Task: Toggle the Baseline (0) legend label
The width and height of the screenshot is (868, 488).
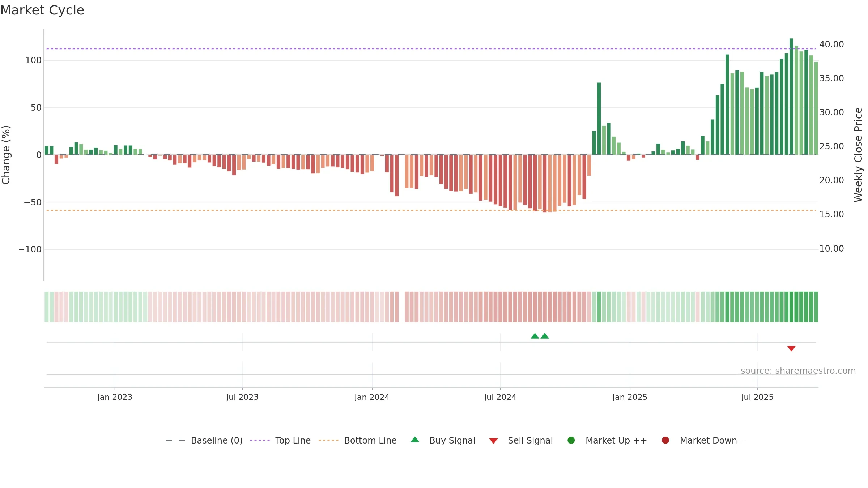Action: (217, 441)
